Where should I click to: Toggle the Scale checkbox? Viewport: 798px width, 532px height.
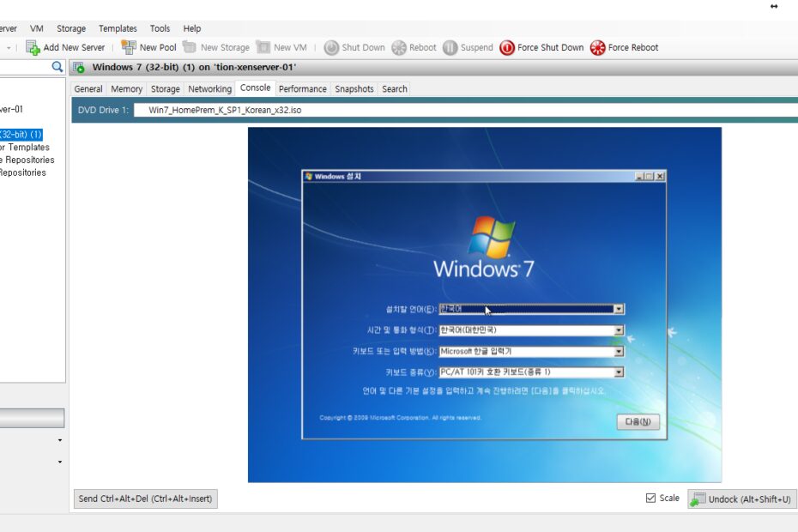point(650,498)
